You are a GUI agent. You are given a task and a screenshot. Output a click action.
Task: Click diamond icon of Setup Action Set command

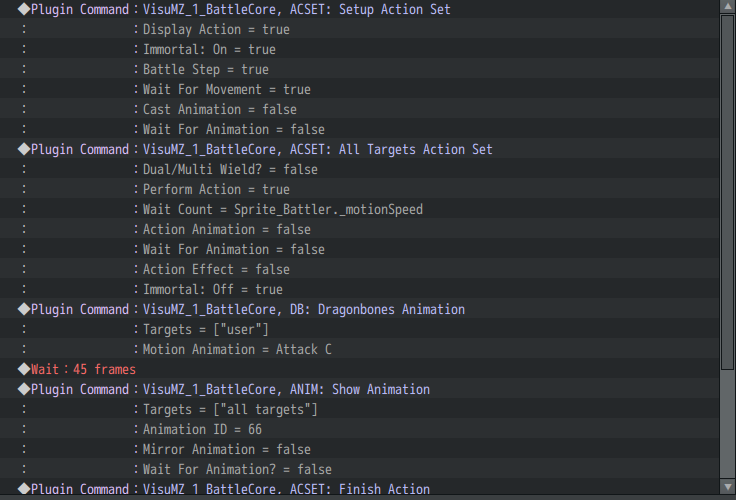[x=23, y=10]
